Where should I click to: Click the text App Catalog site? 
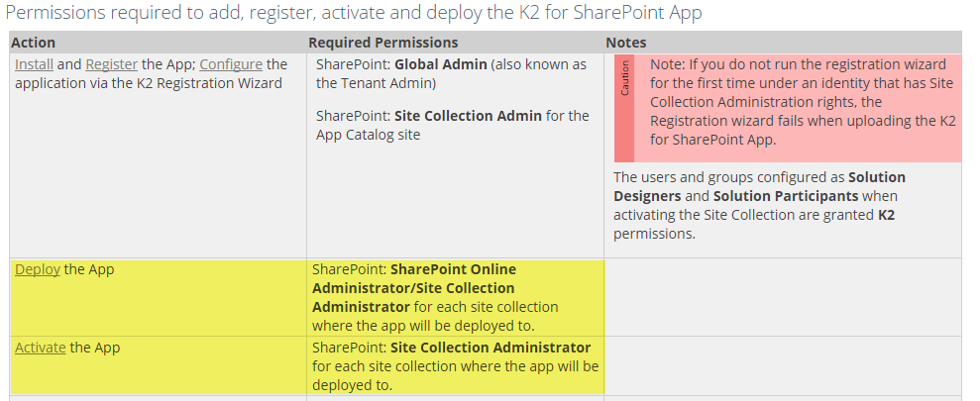pos(369,135)
